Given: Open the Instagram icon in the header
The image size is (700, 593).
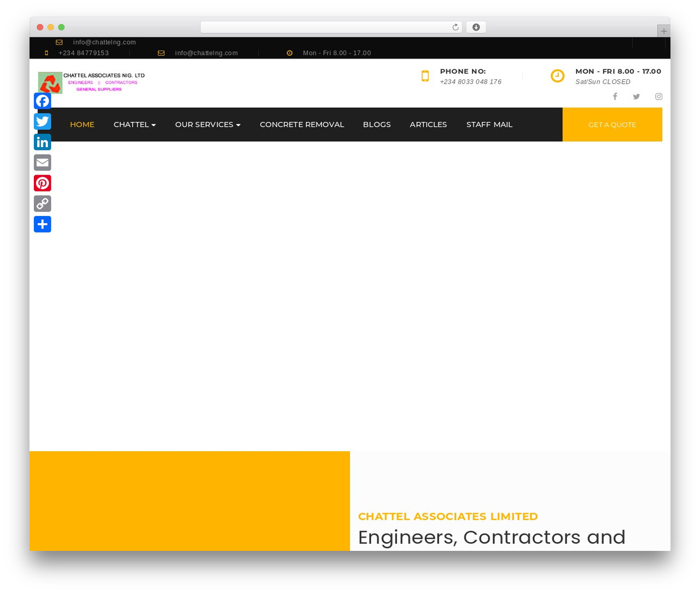Looking at the screenshot, I should (x=659, y=96).
